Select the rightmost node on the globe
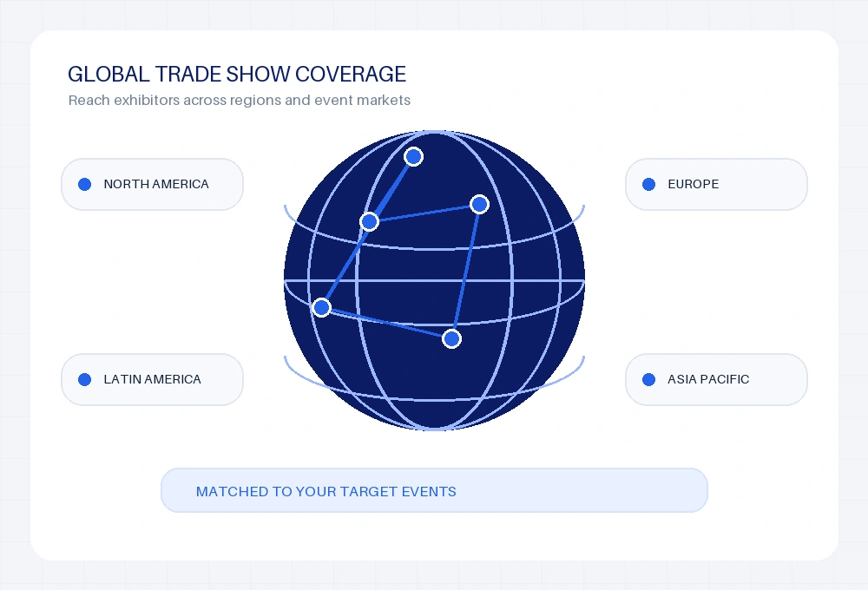Screen dimensions: 868x590 [x=479, y=204]
